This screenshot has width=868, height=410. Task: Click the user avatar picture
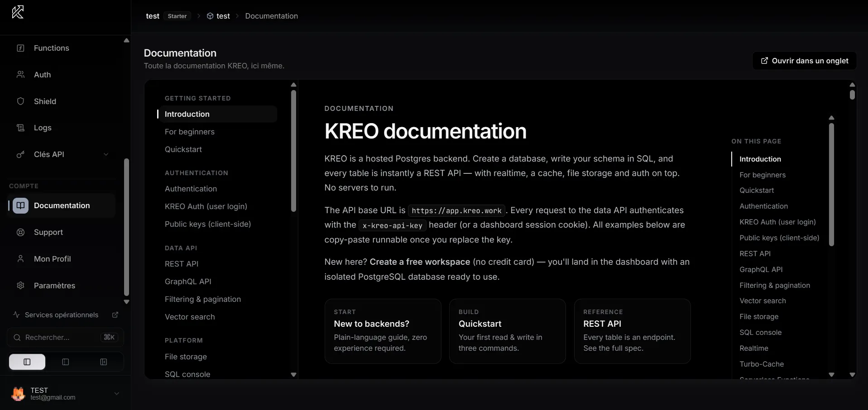(18, 394)
